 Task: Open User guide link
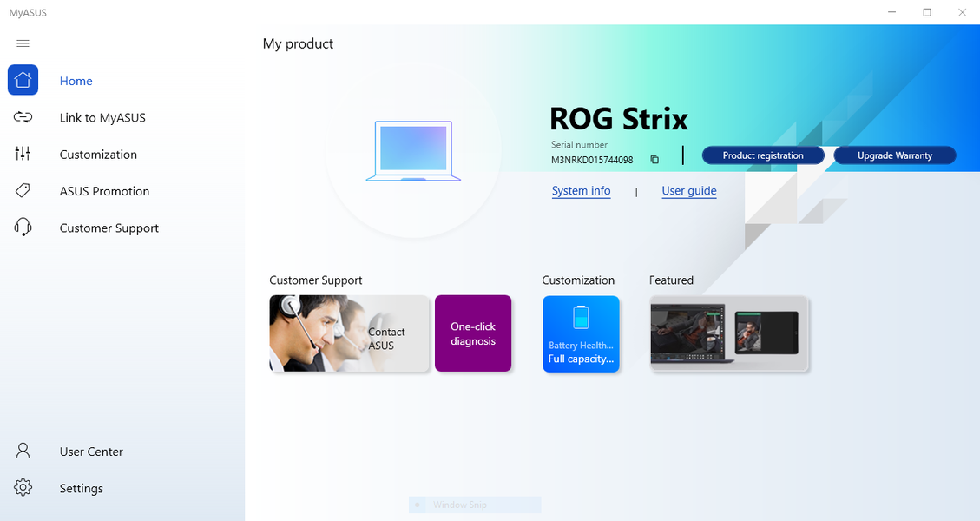[x=689, y=191]
